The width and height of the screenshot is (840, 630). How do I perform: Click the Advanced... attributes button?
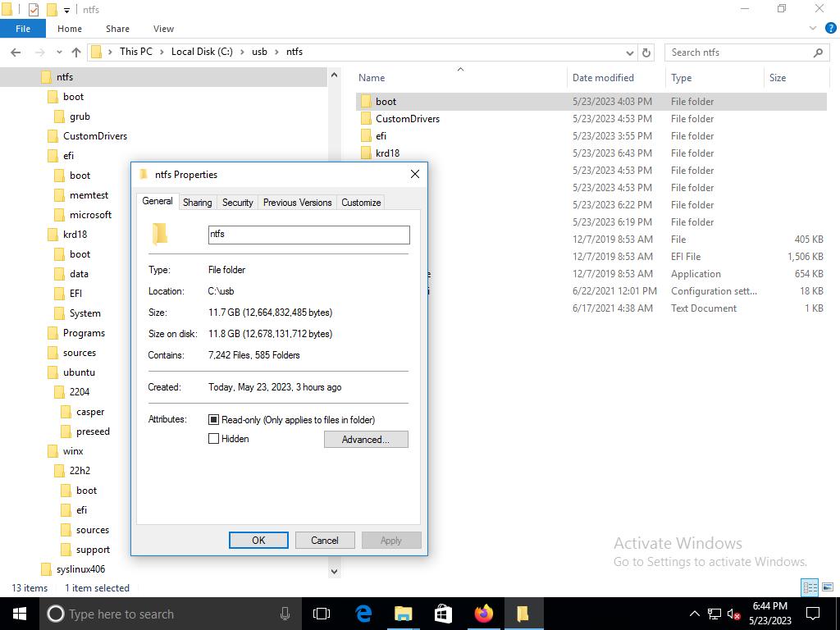click(x=366, y=440)
